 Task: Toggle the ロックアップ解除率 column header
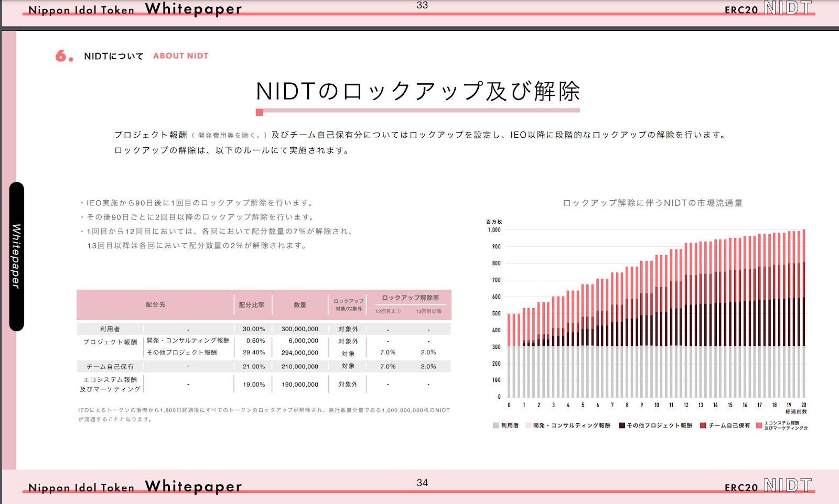(x=412, y=297)
